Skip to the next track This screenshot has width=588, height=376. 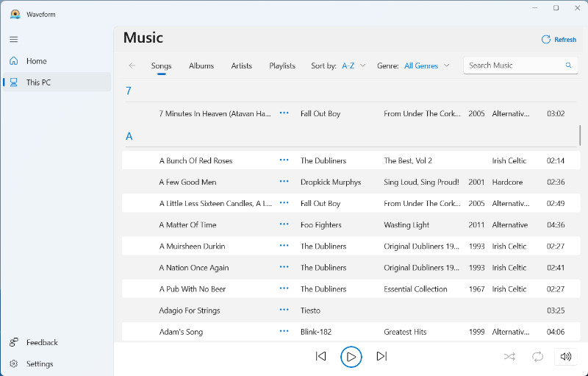pos(381,356)
